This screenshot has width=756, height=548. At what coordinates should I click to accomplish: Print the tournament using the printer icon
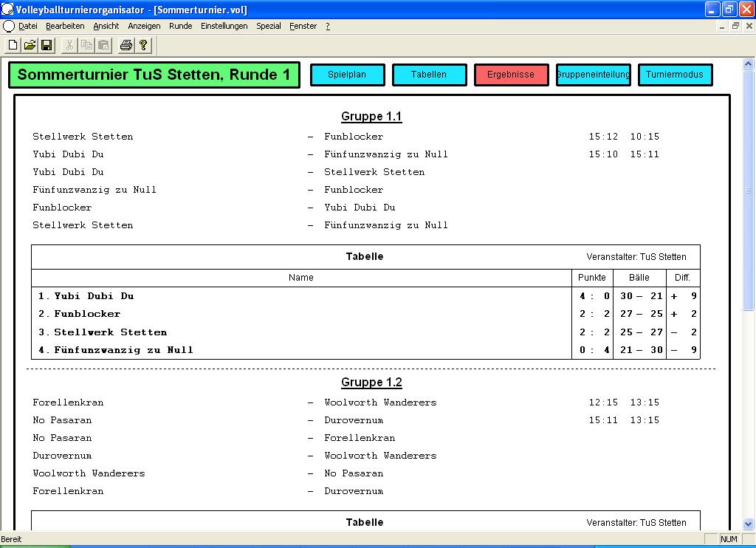(126, 45)
